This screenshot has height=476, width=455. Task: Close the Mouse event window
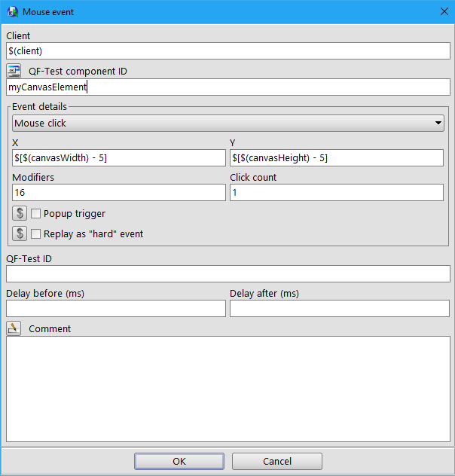pos(444,11)
